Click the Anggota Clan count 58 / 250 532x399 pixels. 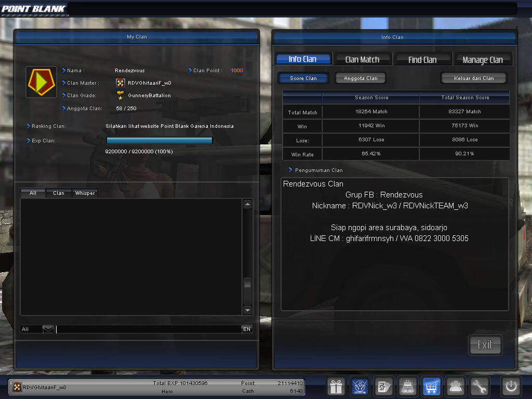[x=126, y=108]
